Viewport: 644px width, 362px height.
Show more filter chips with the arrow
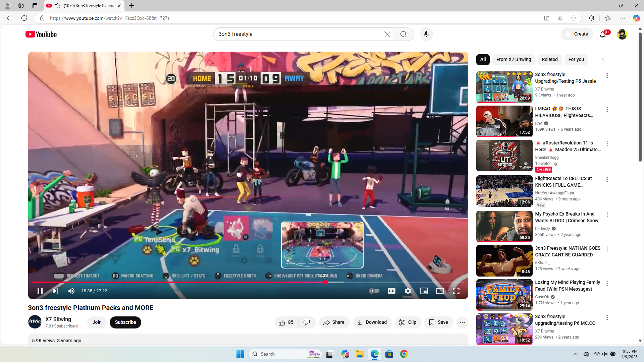point(603,60)
